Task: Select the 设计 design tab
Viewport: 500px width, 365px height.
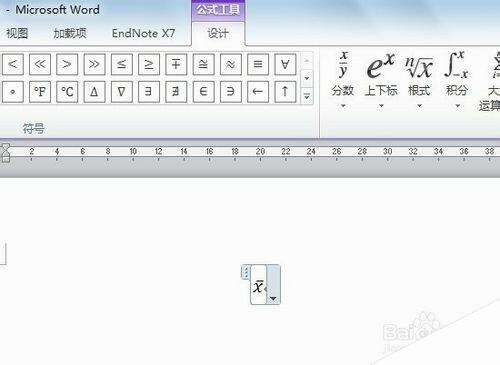Action: click(x=218, y=33)
